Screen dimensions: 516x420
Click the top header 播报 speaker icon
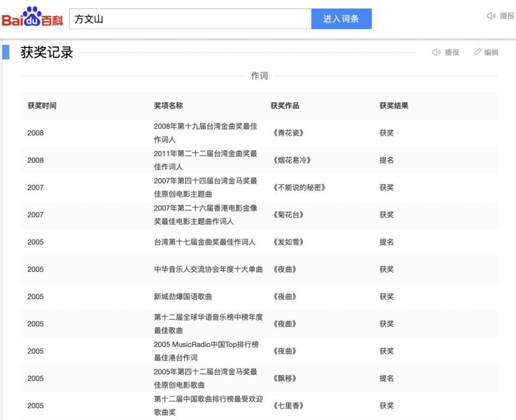coord(491,16)
